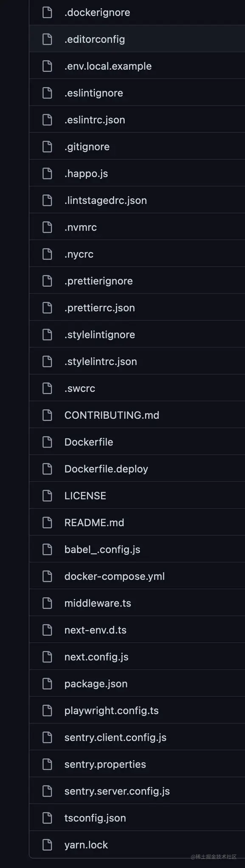Click the file icon beside .happo.js
This screenshot has height=868, width=245.
(48, 173)
